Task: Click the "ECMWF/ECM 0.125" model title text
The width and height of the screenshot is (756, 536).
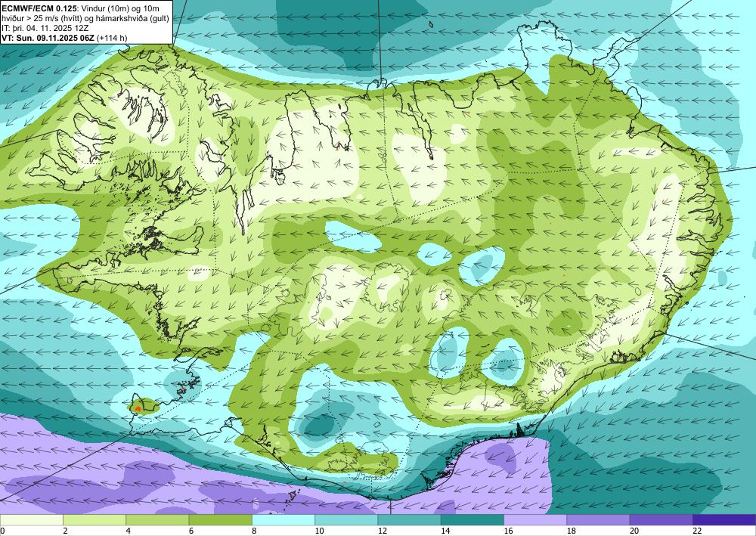Action: pos(40,8)
